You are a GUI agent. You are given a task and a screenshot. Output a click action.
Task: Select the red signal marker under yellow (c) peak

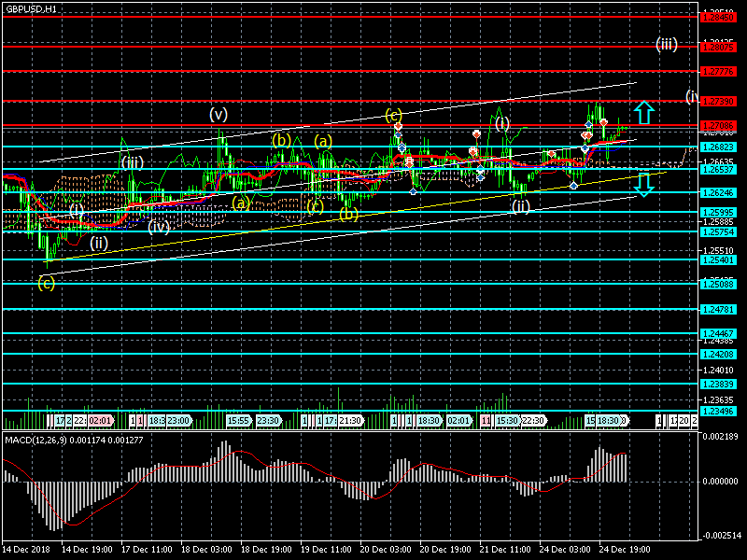click(398, 126)
